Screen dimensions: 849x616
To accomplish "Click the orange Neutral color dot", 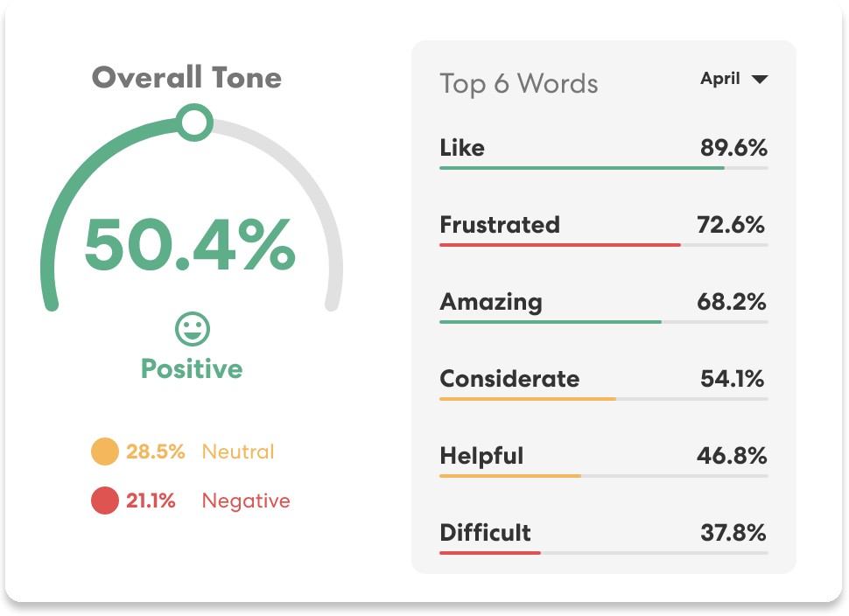I will pyautogui.click(x=104, y=452).
